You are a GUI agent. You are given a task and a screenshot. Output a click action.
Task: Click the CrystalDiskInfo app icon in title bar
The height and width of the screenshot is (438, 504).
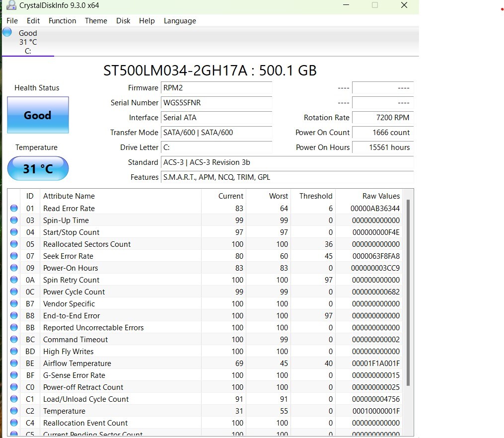coord(11,6)
